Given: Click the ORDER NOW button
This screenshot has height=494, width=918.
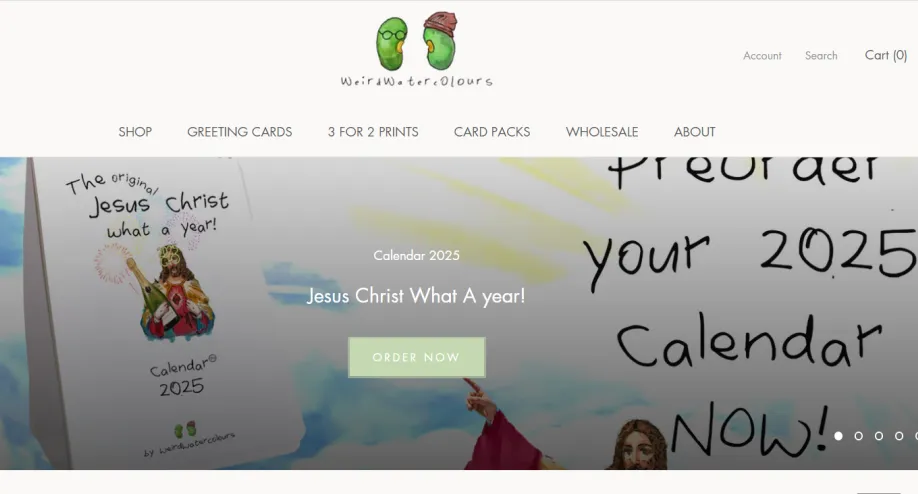Looking at the screenshot, I should 416,357.
